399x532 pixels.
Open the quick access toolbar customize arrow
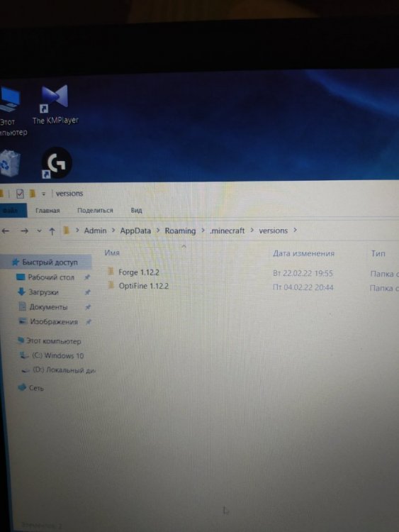(x=43, y=194)
